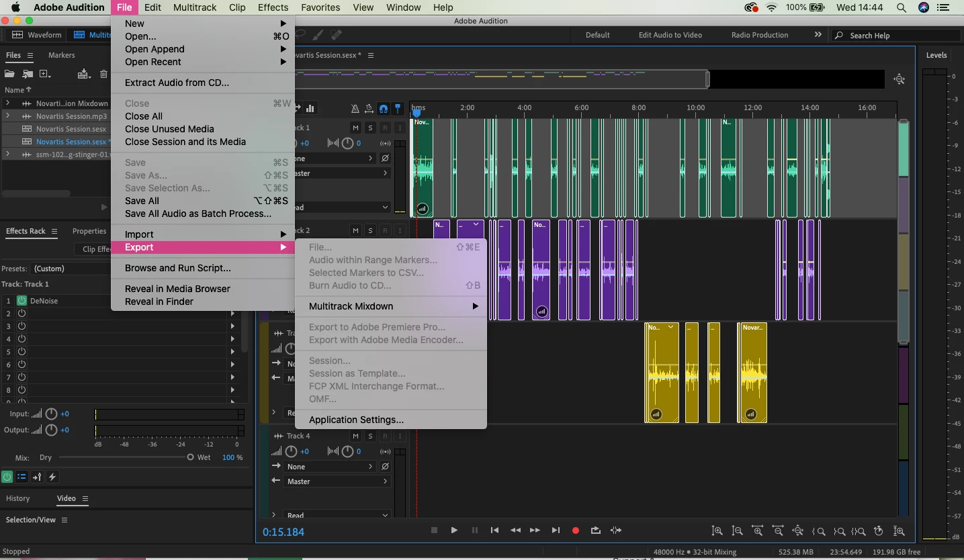
Task: Click the Loop Playback icon
Action: pyautogui.click(x=596, y=530)
